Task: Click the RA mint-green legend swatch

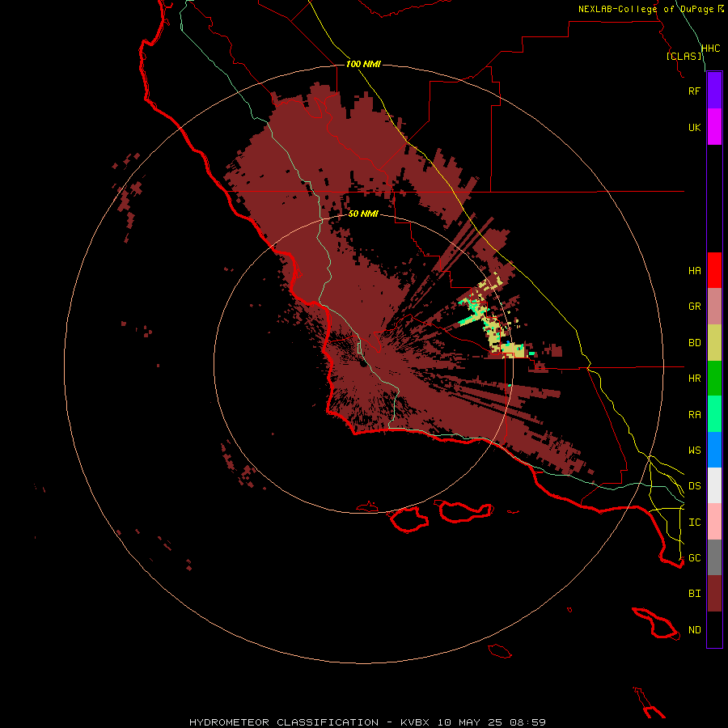Action: coord(714,414)
